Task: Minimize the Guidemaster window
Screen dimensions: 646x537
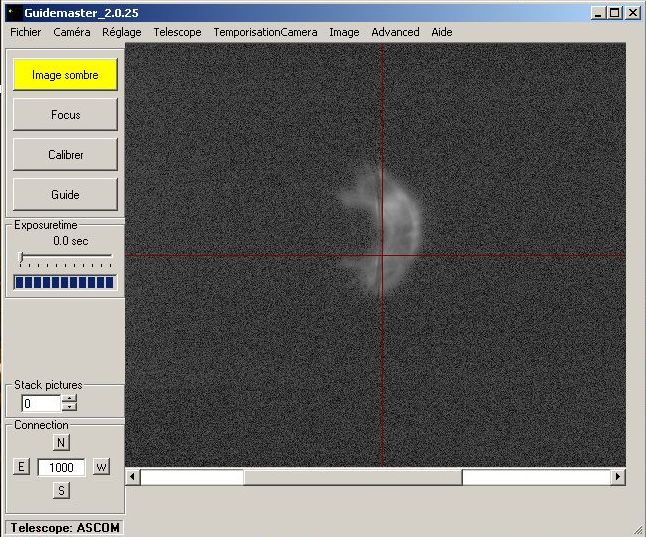Action: [597, 13]
